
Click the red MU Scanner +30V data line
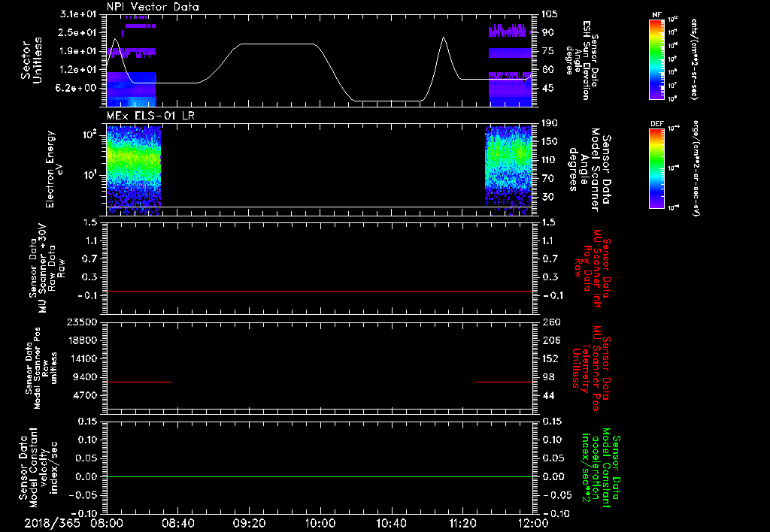pyautogui.click(x=320, y=291)
